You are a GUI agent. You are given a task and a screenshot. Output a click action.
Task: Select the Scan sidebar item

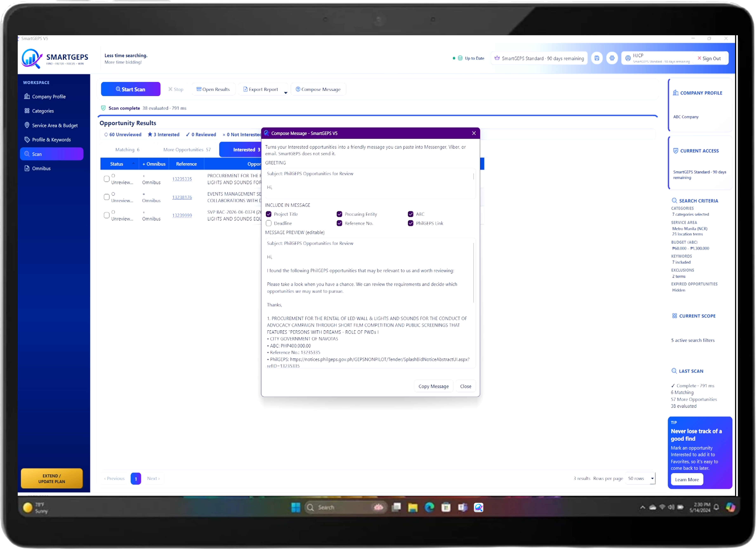(52, 154)
